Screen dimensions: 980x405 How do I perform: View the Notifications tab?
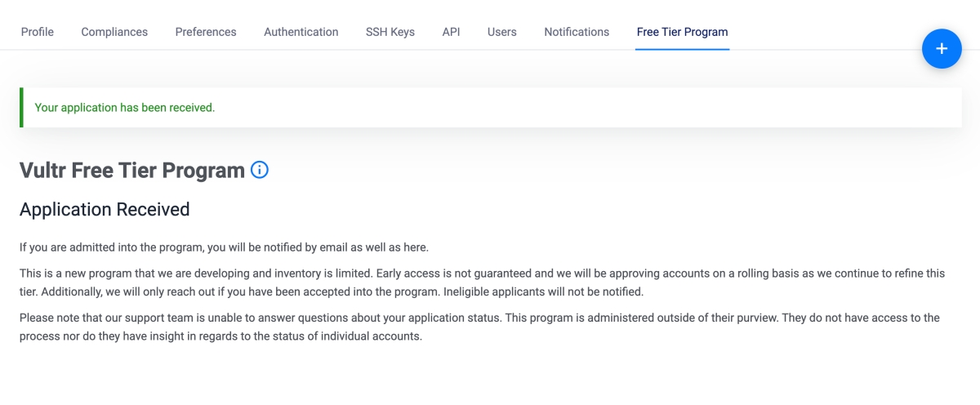(x=577, y=32)
